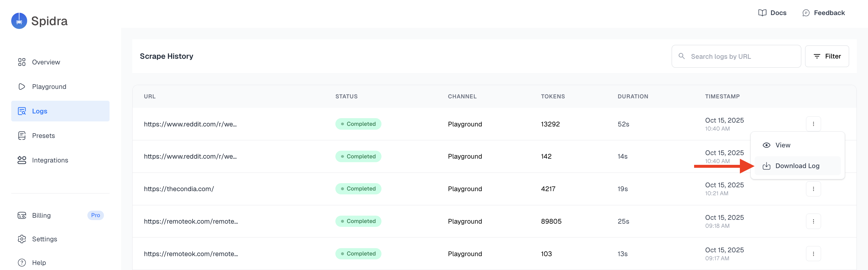Click the reddit URL with 13292 tokens

[190, 124]
